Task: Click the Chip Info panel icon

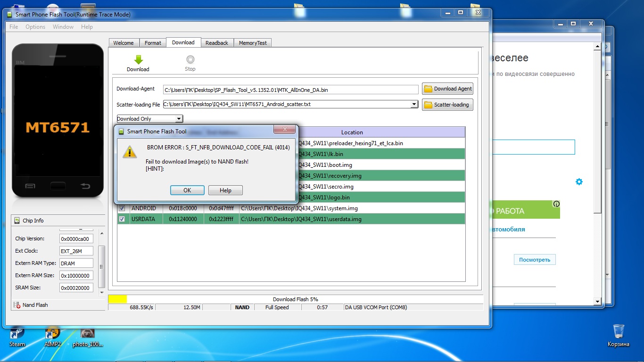Action: click(17, 221)
